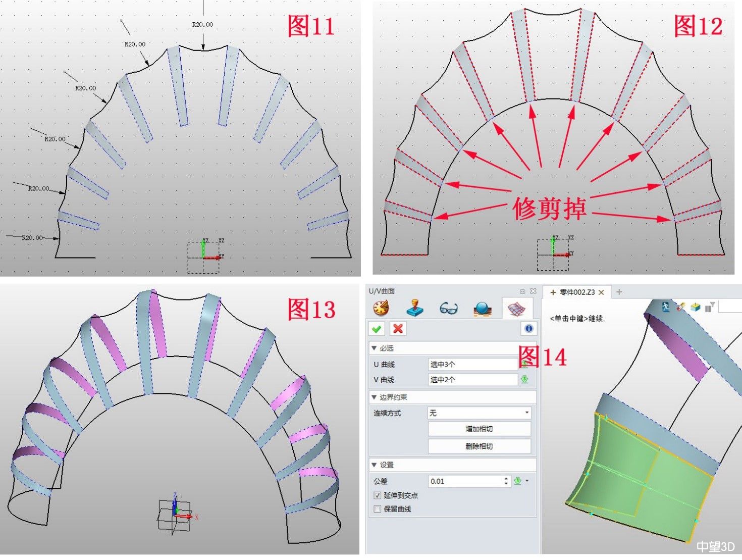Click the green pick arrow beside V曲线

pyautogui.click(x=524, y=380)
